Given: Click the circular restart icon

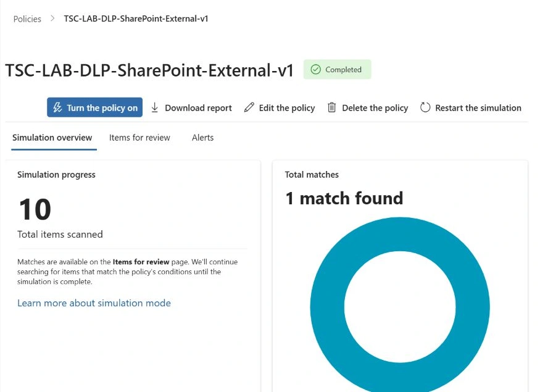Looking at the screenshot, I should pyautogui.click(x=425, y=107).
